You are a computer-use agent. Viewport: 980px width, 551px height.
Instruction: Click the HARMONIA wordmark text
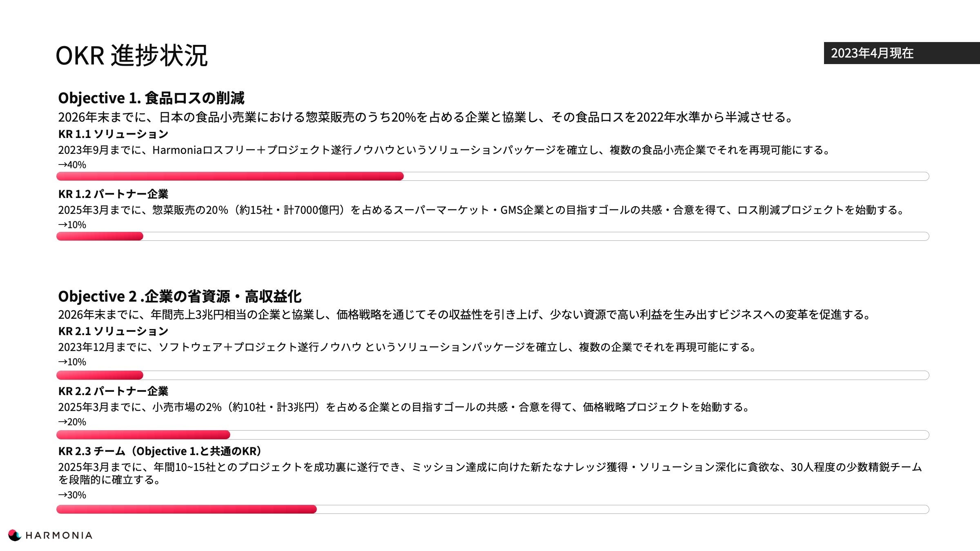click(x=59, y=535)
